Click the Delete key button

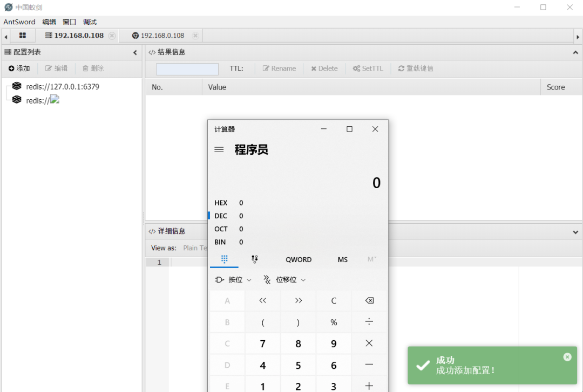(324, 68)
